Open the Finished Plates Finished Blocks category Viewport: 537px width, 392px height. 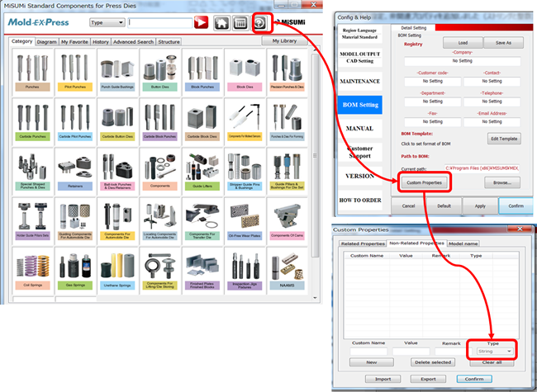pos(202,271)
